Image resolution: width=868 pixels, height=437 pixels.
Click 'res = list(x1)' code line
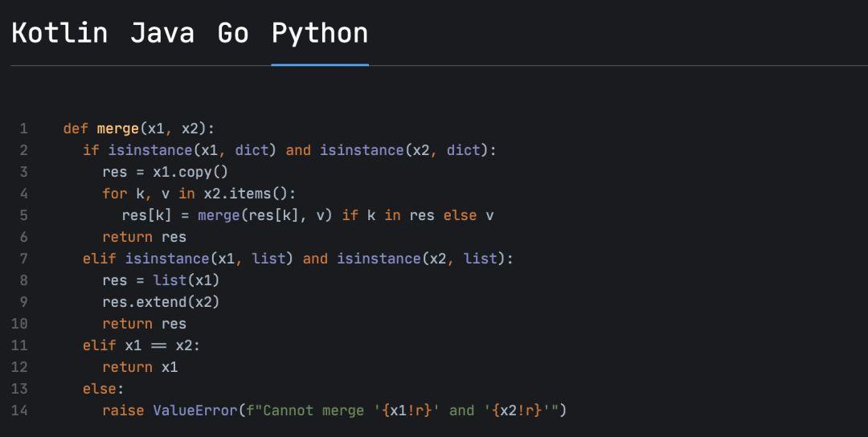pyautogui.click(x=161, y=280)
